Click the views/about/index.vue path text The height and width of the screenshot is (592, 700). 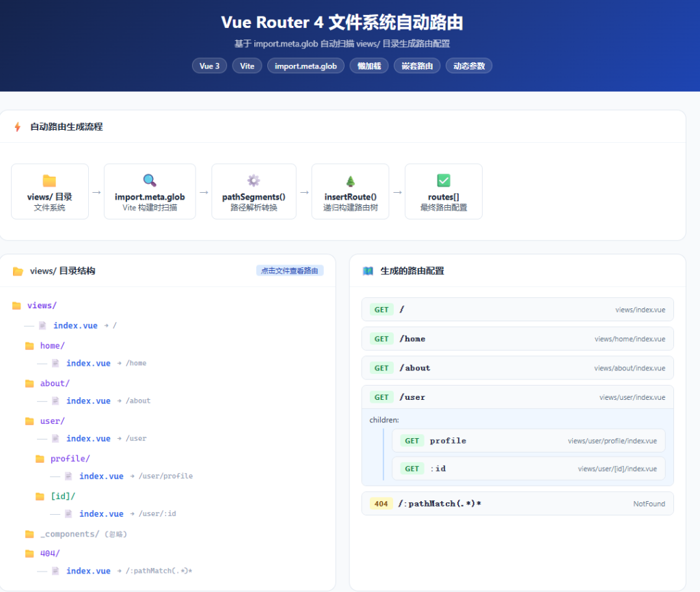point(630,368)
